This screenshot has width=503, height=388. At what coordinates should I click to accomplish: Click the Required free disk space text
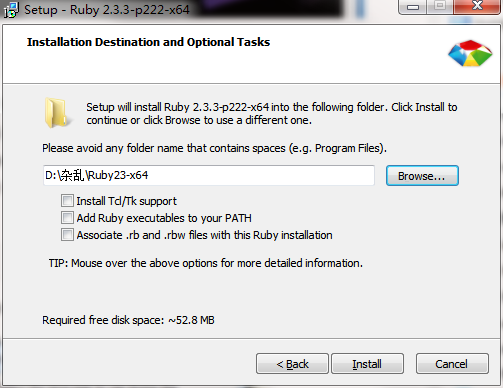128,320
